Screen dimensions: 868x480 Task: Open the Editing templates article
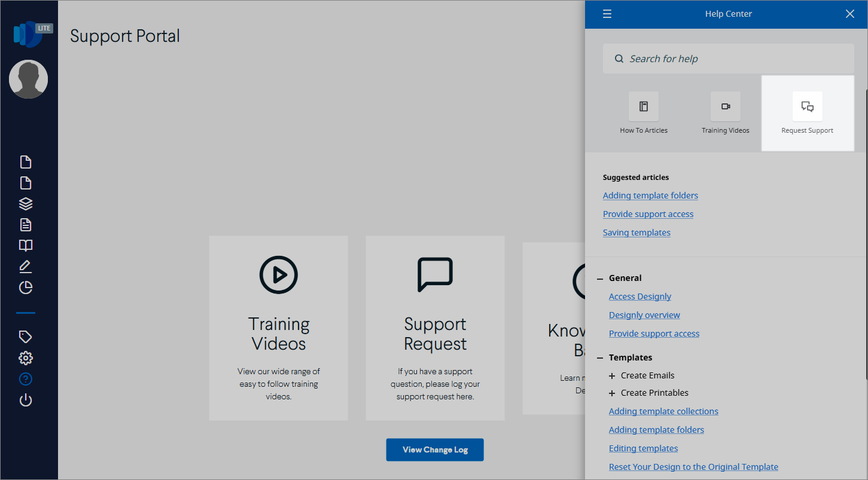click(643, 448)
